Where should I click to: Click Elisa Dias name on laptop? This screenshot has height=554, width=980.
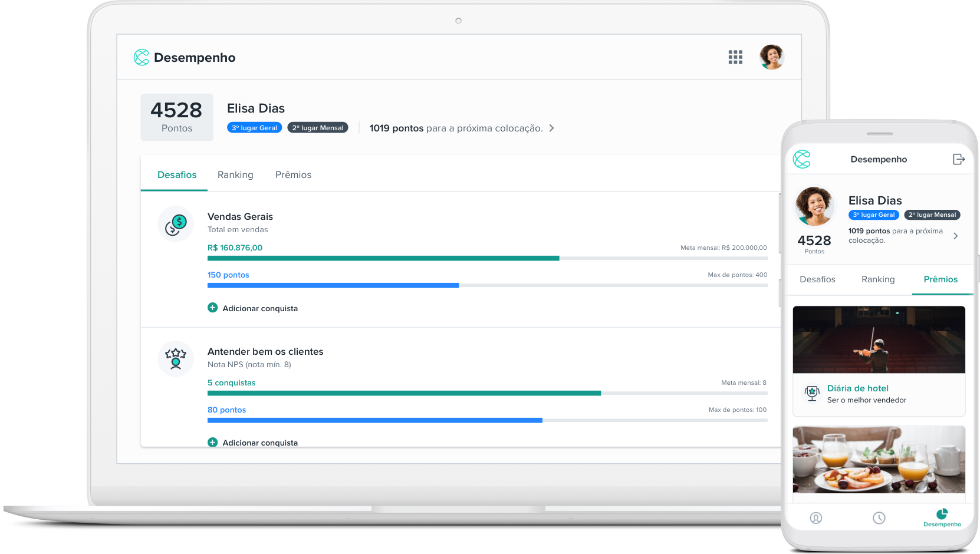pos(256,108)
